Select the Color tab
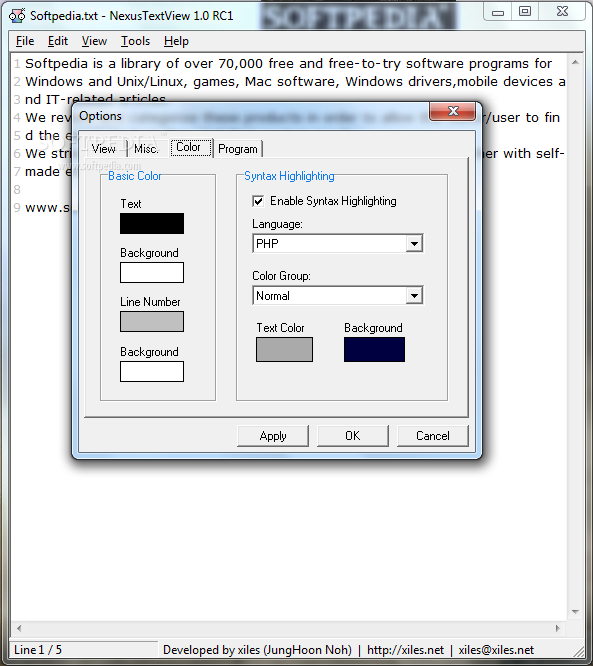The width and height of the screenshot is (593, 666). pos(190,147)
